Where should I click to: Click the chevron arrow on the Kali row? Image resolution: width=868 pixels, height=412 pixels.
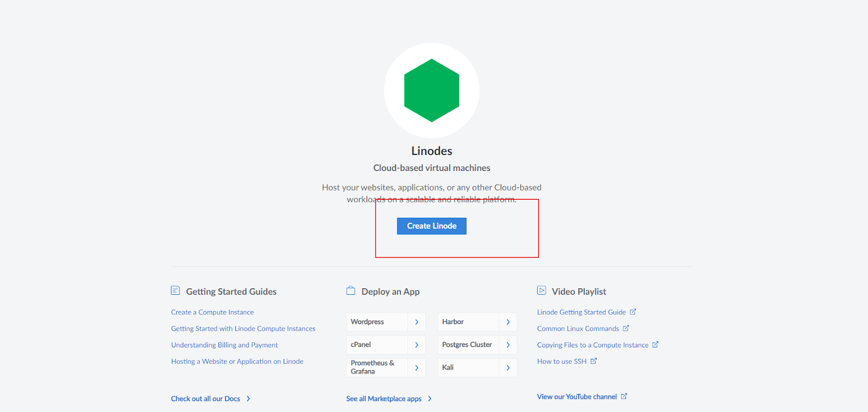508,367
